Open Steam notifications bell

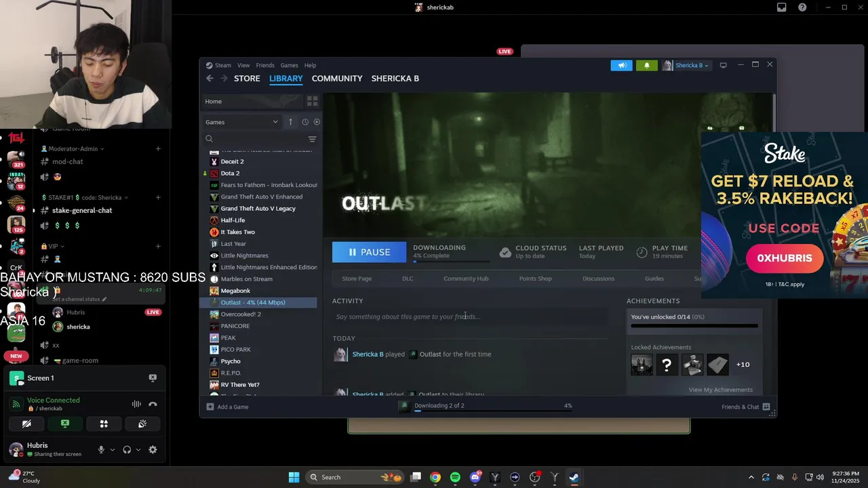coord(646,66)
